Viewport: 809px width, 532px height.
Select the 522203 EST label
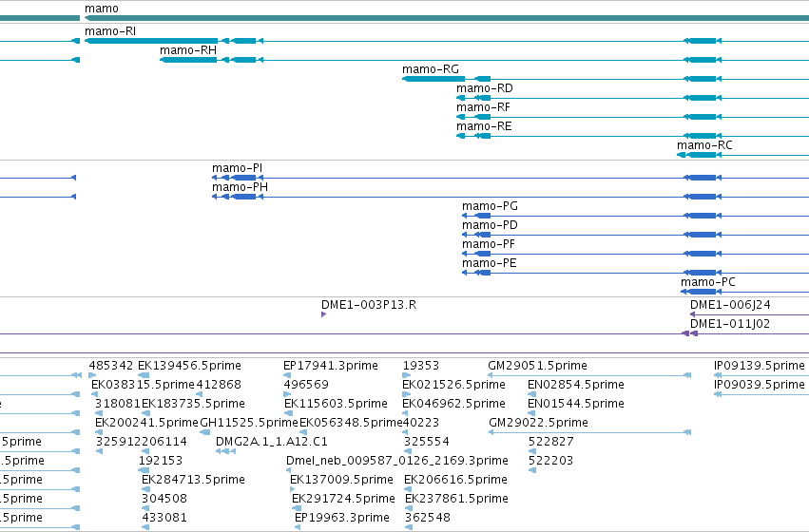click(551, 461)
